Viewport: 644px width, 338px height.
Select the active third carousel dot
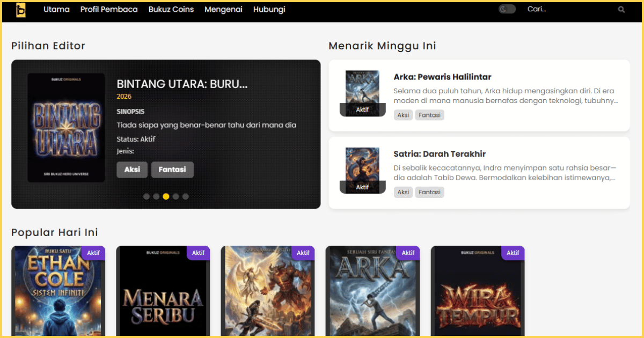166,196
